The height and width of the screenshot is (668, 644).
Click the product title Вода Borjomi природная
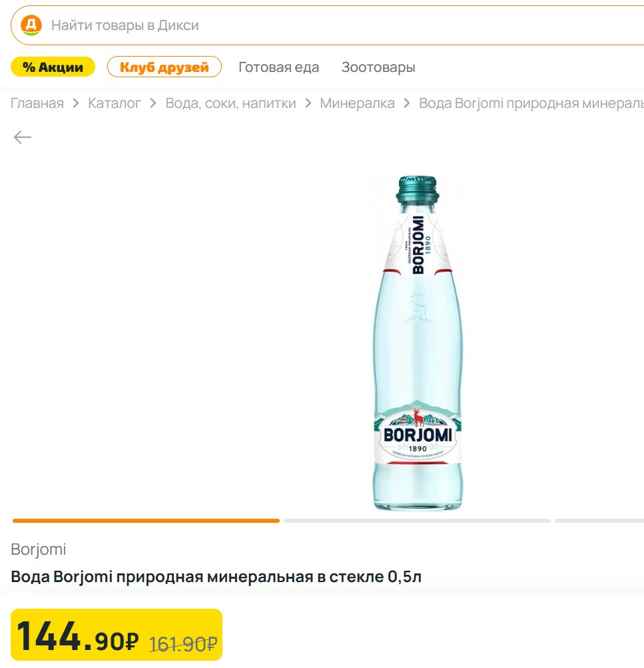[x=216, y=577]
